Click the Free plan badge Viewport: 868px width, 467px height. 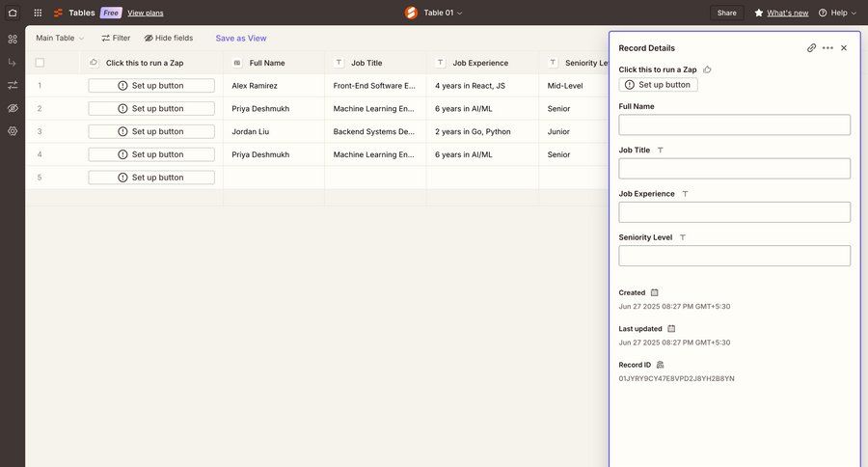[x=111, y=13]
